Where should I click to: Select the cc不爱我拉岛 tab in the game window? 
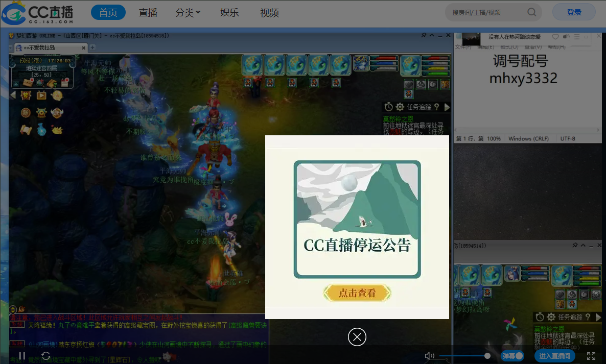click(x=50, y=47)
